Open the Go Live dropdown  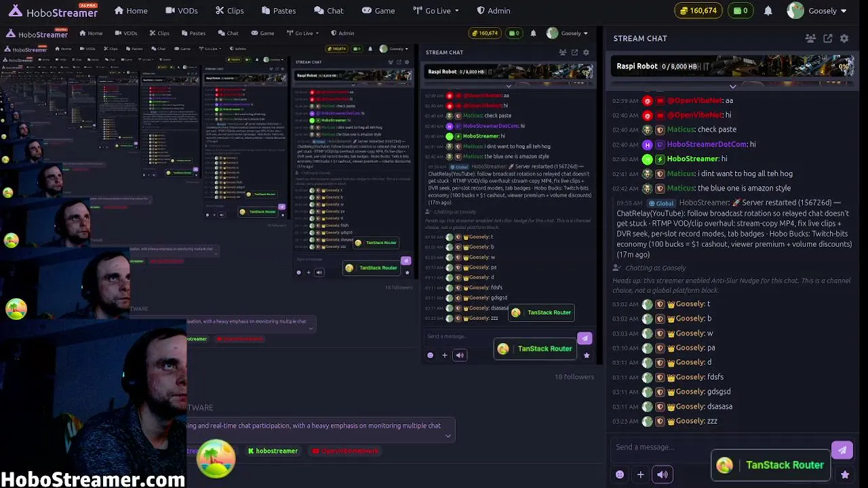[436, 11]
